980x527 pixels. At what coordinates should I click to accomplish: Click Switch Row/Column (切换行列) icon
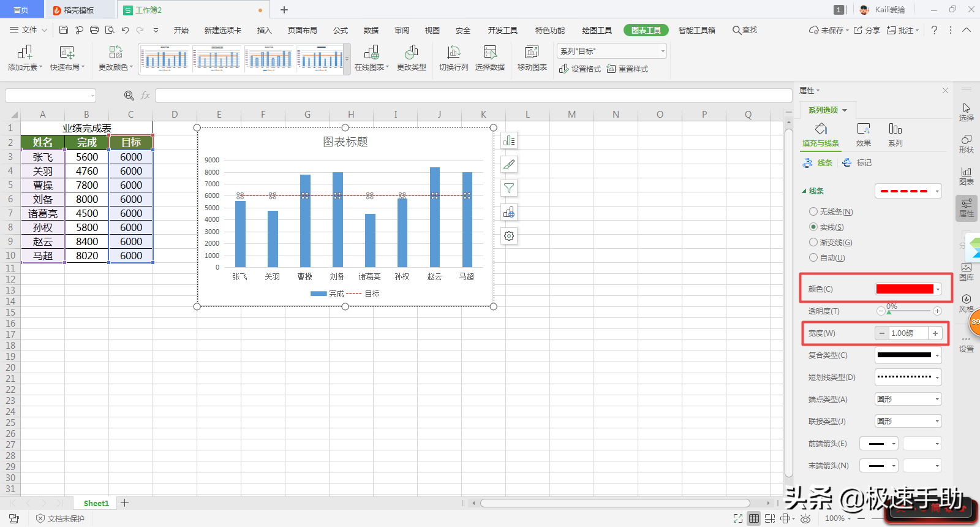[453, 52]
